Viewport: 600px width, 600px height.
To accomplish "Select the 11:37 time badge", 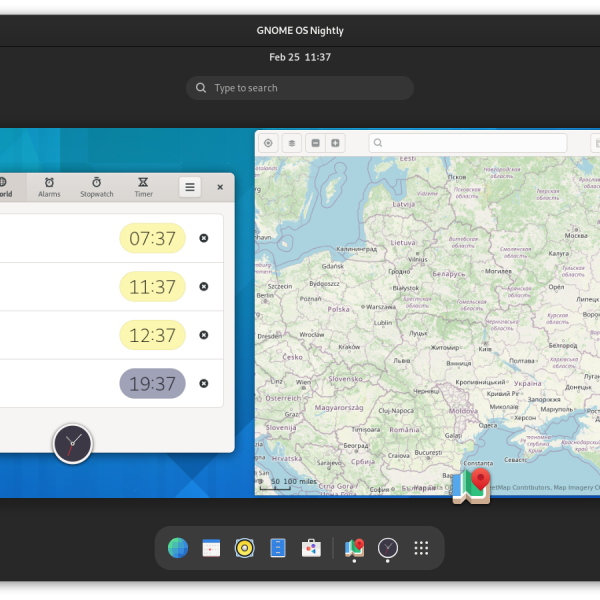I will tap(152, 287).
